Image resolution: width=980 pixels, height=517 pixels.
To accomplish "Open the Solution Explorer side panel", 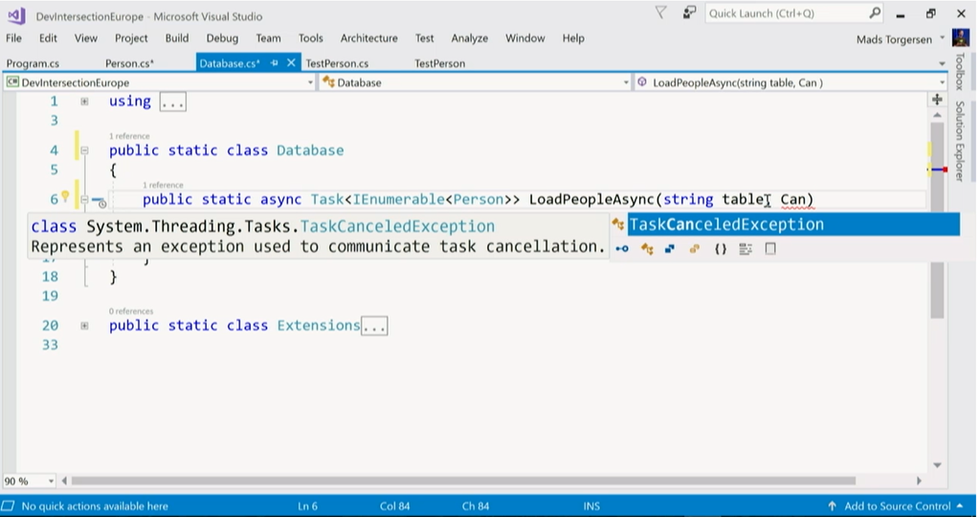I will coord(960,142).
